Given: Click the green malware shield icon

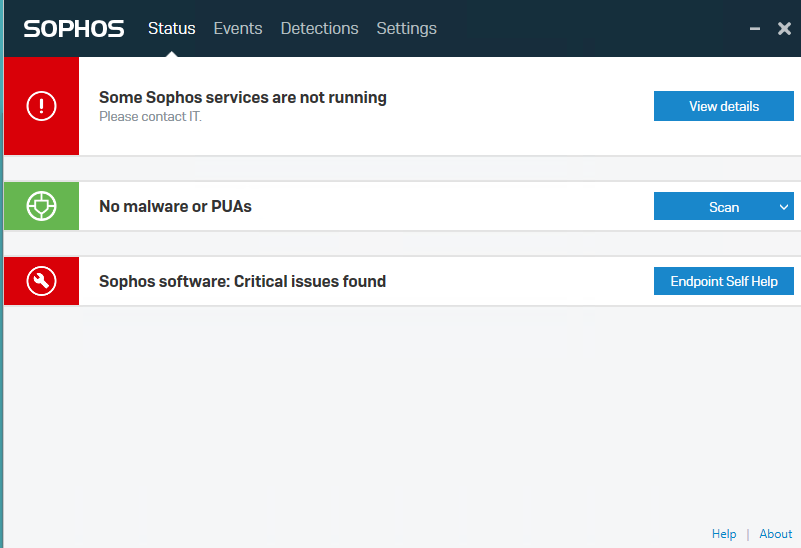Looking at the screenshot, I should tap(41, 206).
